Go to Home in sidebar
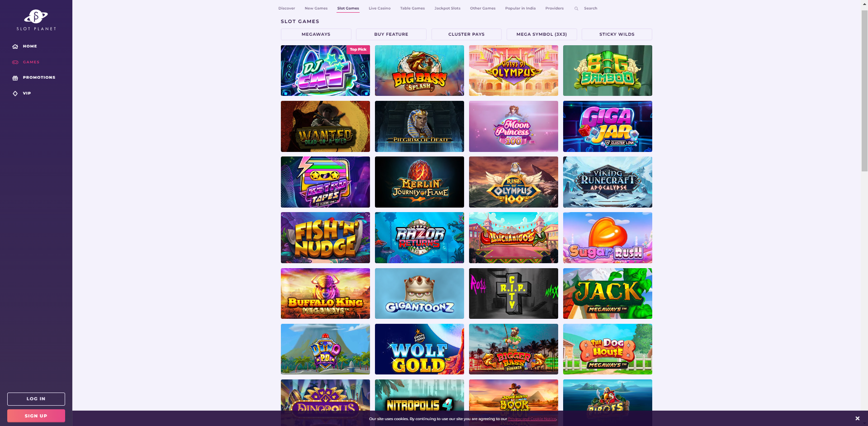The height and width of the screenshot is (426, 868). [x=30, y=47]
